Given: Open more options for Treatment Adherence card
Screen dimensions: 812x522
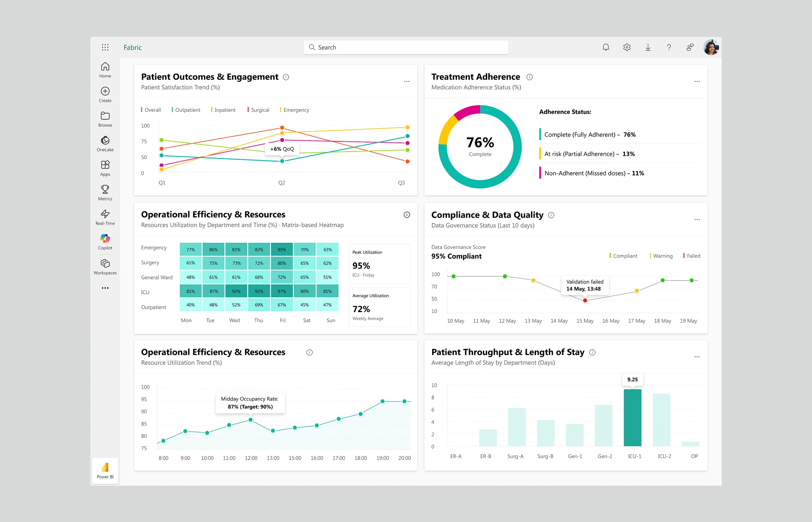Looking at the screenshot, I should pos(697,82).
